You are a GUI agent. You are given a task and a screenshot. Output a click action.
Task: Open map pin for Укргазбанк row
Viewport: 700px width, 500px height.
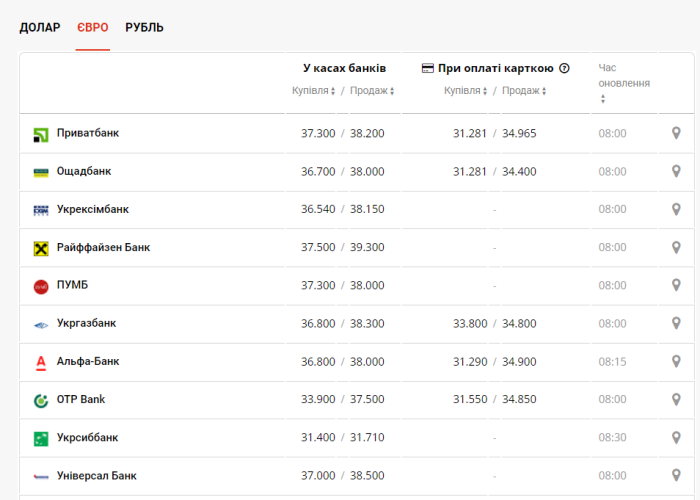(x=676, y=323)
